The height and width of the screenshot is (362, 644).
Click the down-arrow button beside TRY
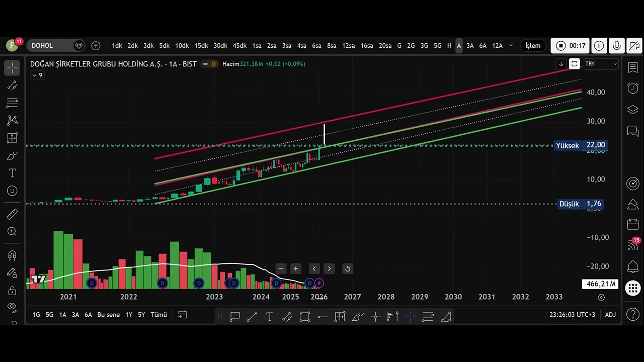tap(561, 64)
